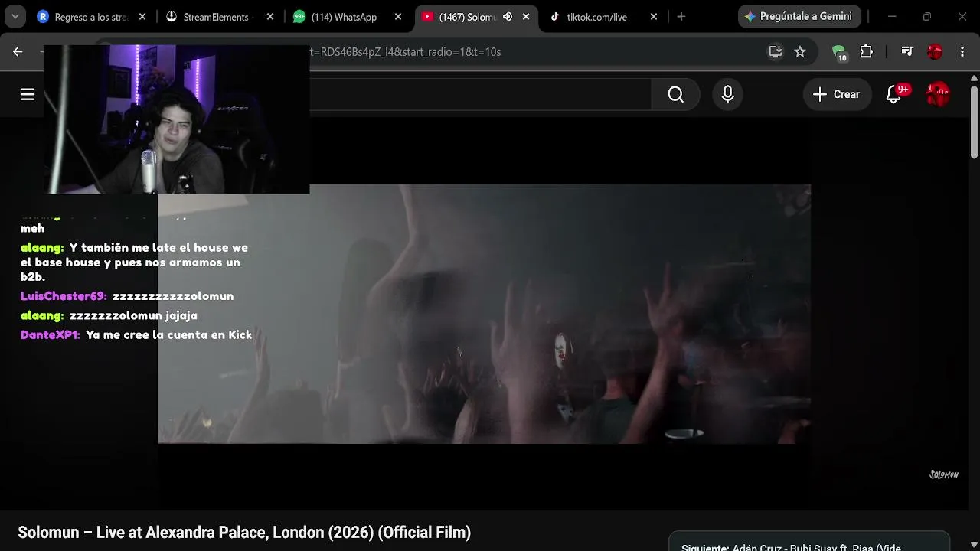Bookmark this page with the star icon
This screenshot has height=551, width=980.
(x=800, y=51)
